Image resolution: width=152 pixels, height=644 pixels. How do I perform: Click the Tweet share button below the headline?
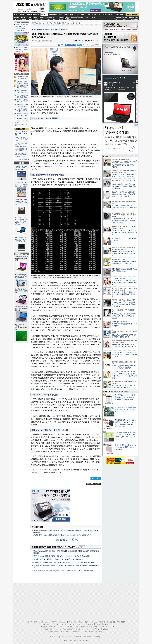tap(79, 45)
